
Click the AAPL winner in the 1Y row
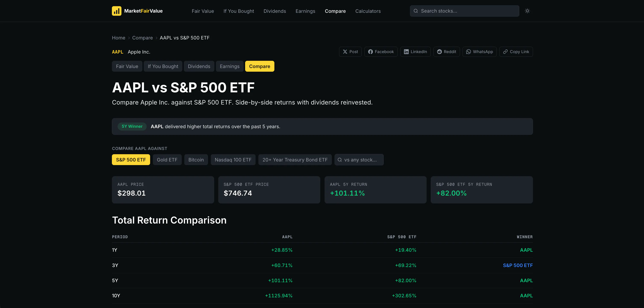tap(526, 250)
